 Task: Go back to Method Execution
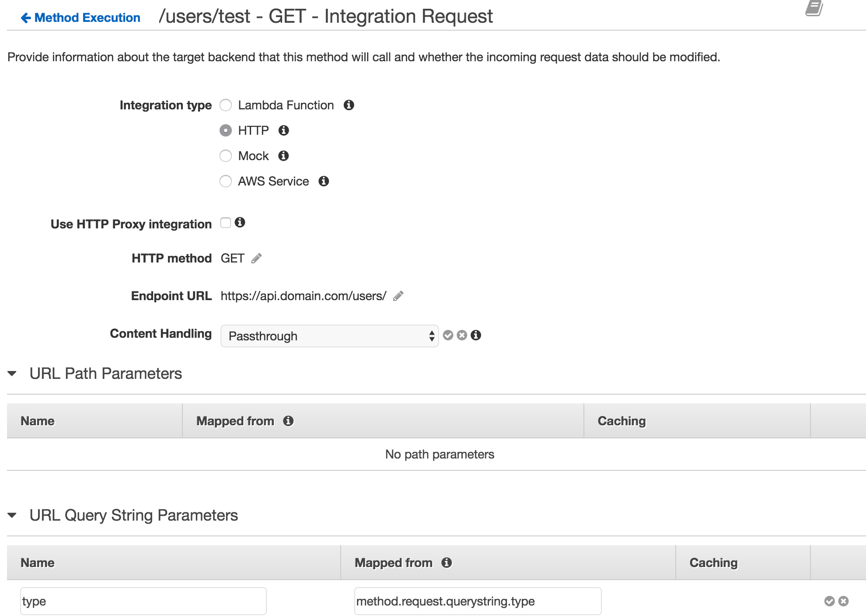[x=81, y=17]
